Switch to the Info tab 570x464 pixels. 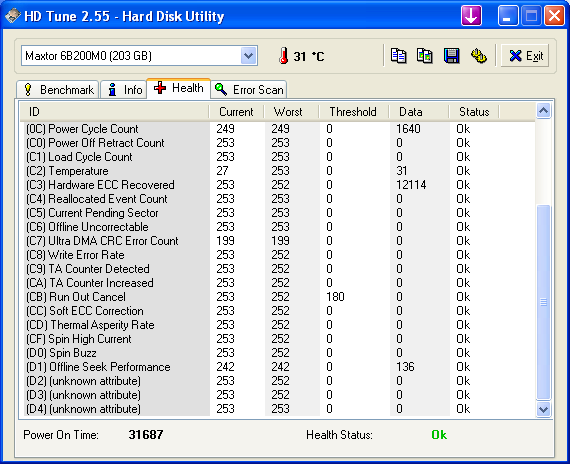click(124, 89)
